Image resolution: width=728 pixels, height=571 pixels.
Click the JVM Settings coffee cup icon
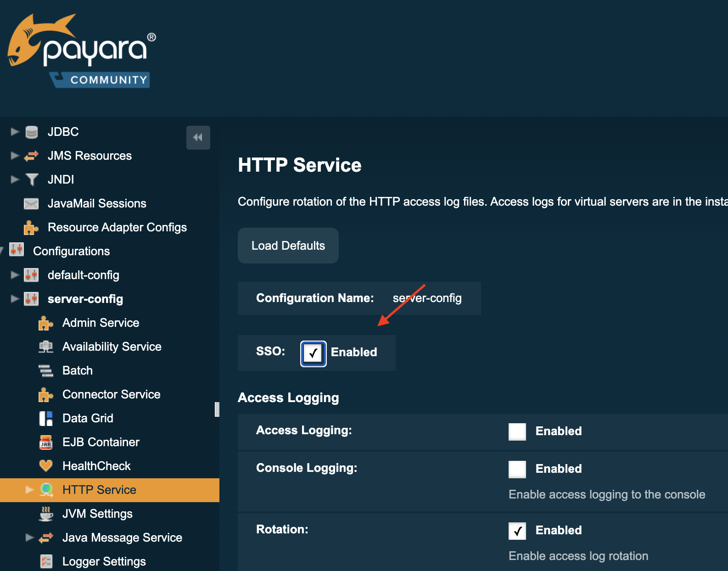pyautogui.click(x=46, y=514)
